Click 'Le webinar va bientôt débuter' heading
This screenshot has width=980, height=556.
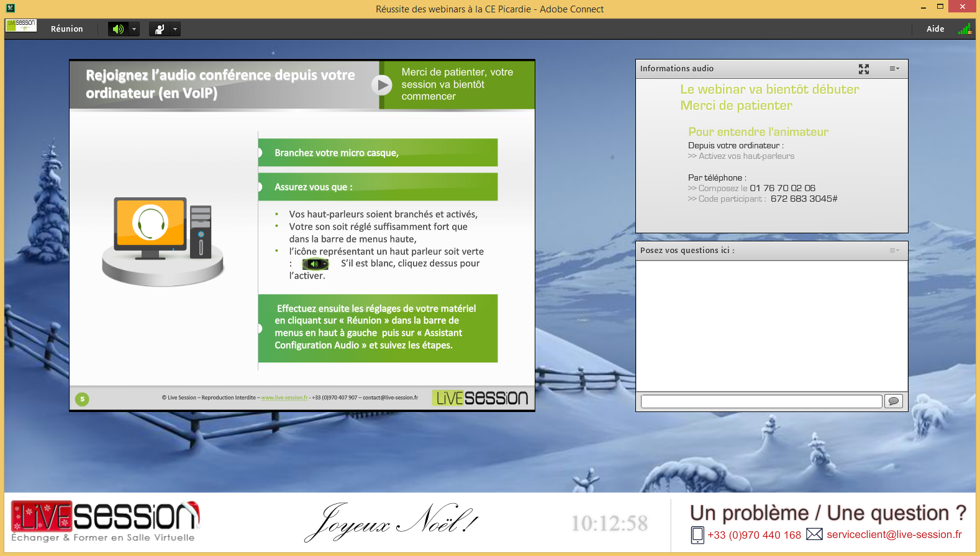(x=769, y=89)
